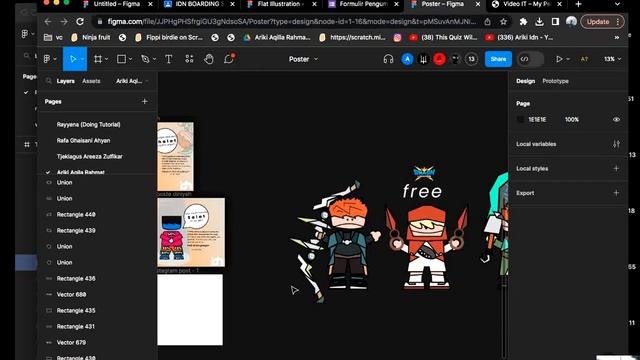640x360 pixels.
Task: Select the Text tool
Action: [168, 59]
